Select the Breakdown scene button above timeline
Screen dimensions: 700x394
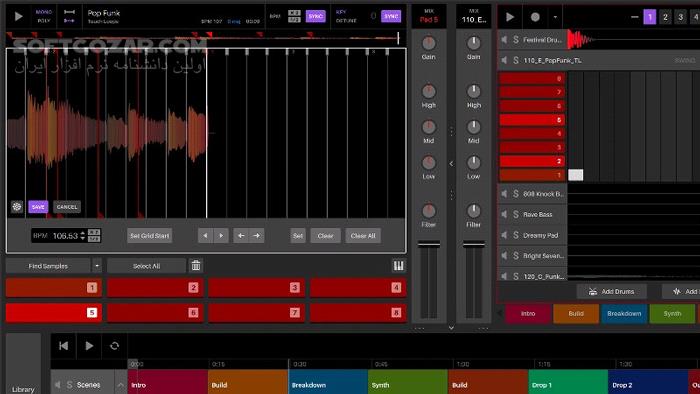624,314
